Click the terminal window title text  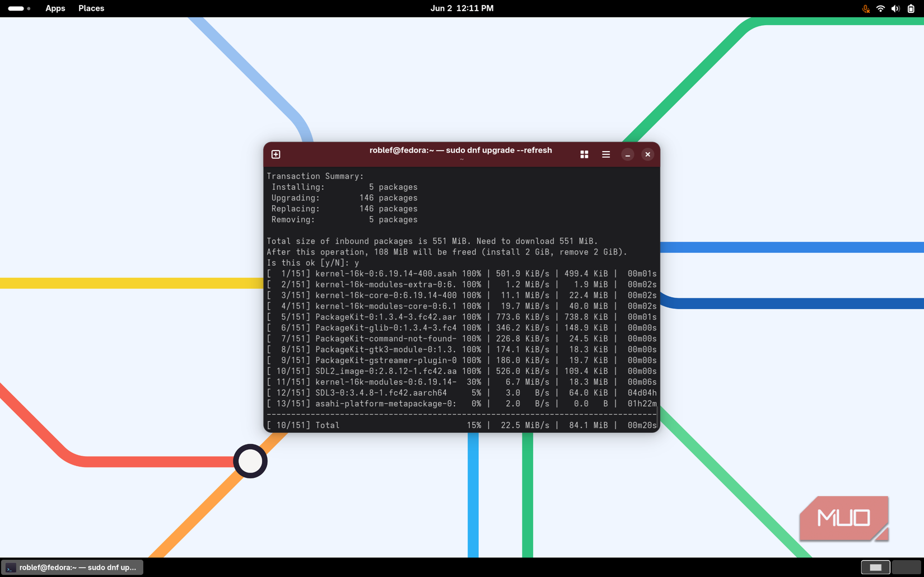[x=461, y=150]
